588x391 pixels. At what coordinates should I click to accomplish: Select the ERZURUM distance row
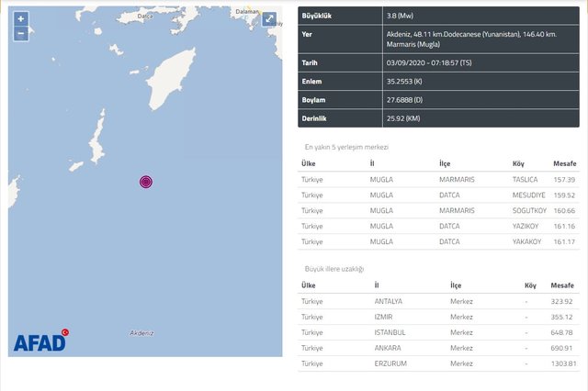pyautogui.click(x=435, y=363)
